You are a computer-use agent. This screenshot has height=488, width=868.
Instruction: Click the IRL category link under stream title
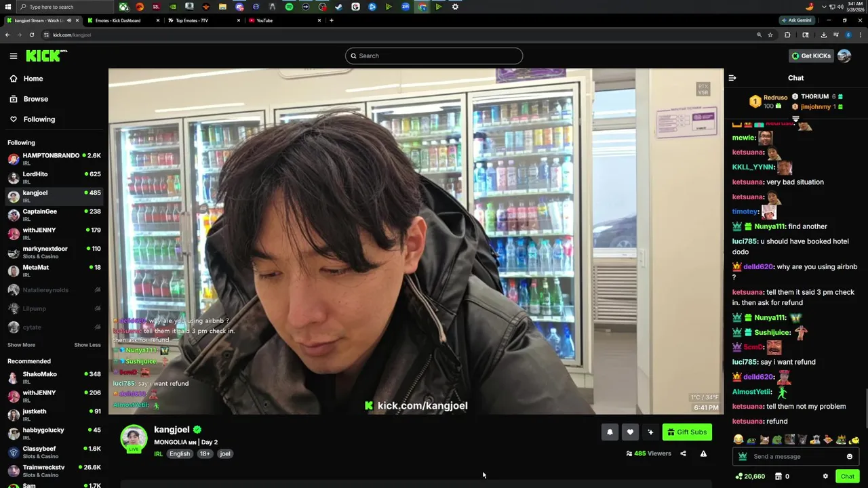click(x=158, y=454)
